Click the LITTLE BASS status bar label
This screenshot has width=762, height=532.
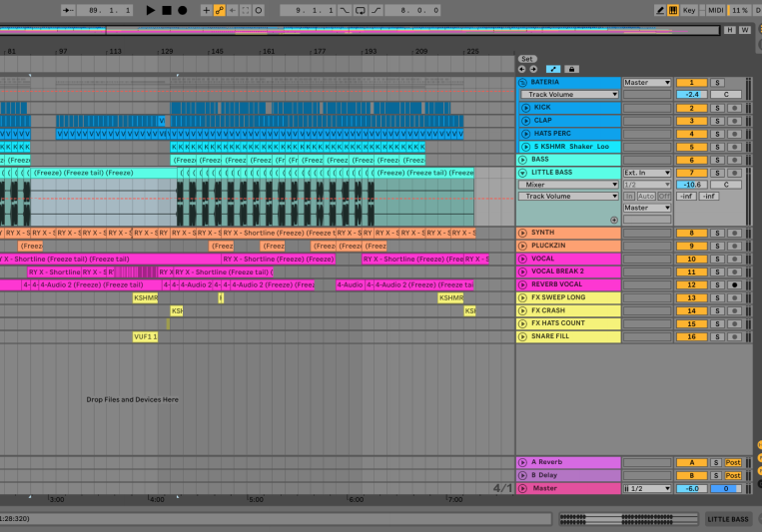(x=727, y=519)
